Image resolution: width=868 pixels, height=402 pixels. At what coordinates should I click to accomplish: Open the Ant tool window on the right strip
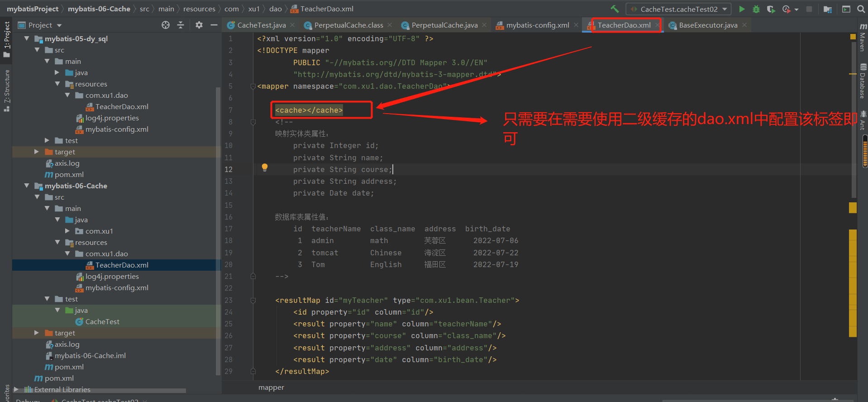(x=863, y=120)
